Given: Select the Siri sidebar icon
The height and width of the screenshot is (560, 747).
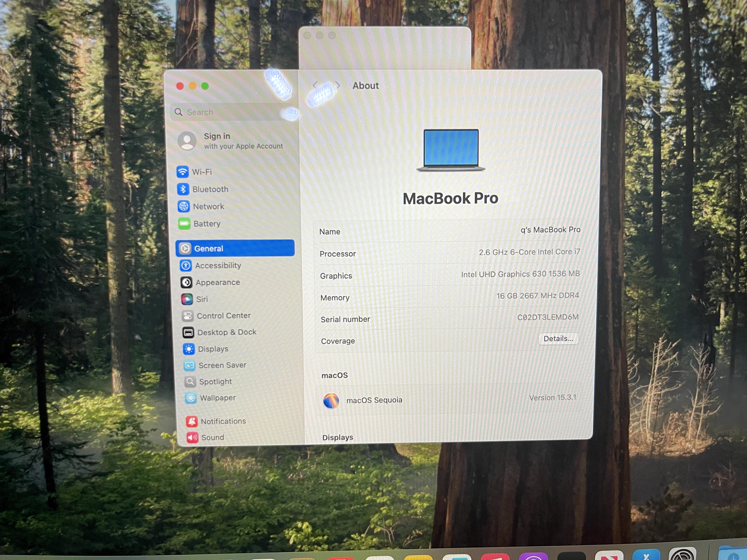Looking at the screenshot, I should coord(187,299).
